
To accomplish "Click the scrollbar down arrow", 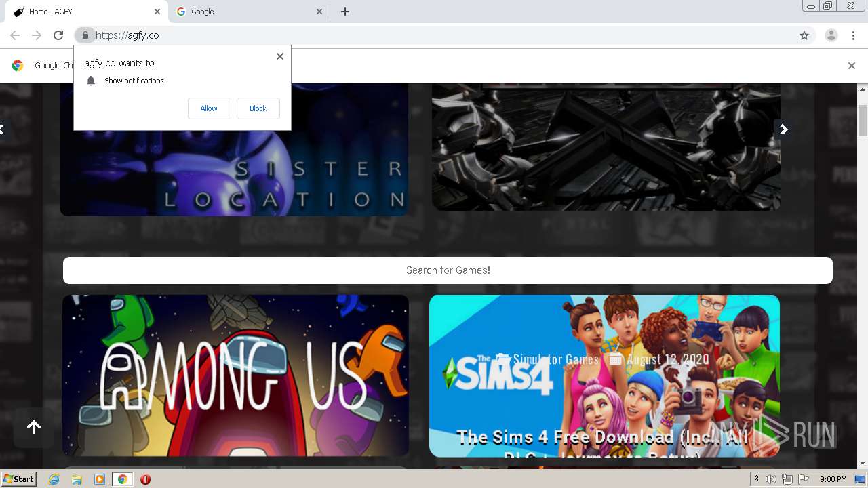I will point(863,464).
